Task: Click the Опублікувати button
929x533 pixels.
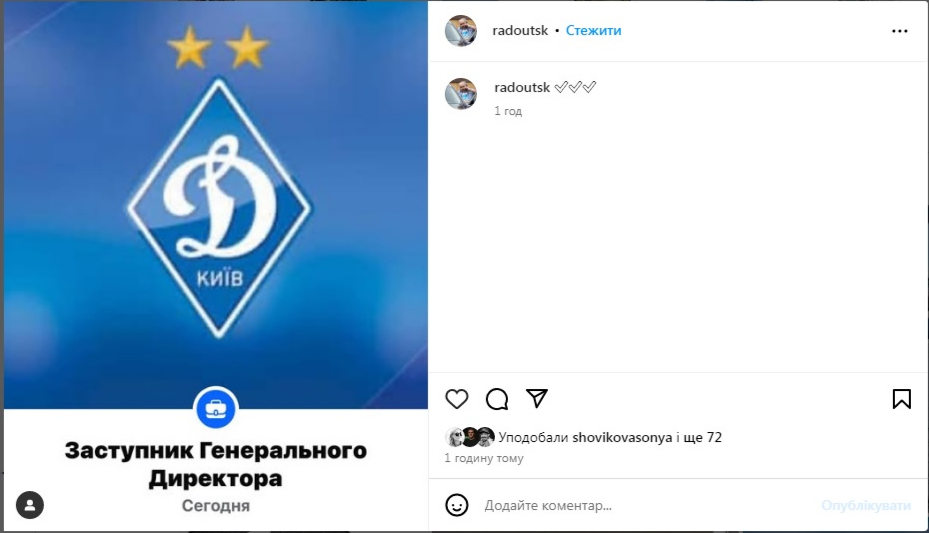Action: [866, 505]
